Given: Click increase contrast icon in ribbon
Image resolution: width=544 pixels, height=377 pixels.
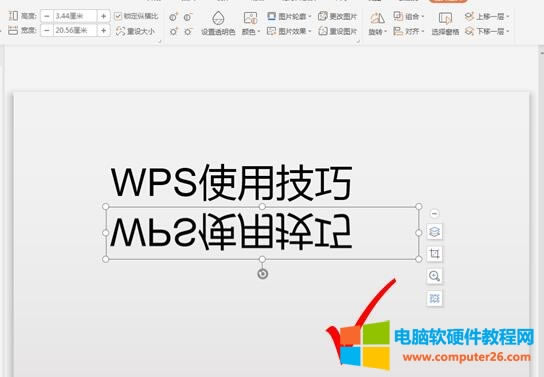Looking at the screenshot, I should 173,17.
